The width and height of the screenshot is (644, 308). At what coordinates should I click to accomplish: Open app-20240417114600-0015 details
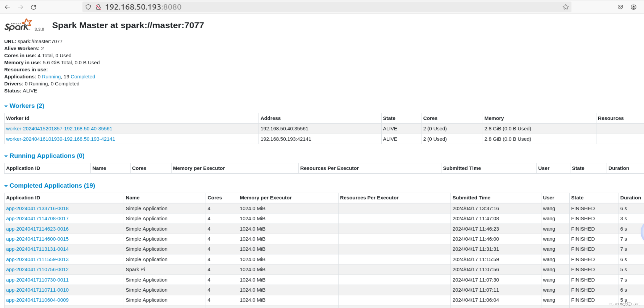coord(37,239)
